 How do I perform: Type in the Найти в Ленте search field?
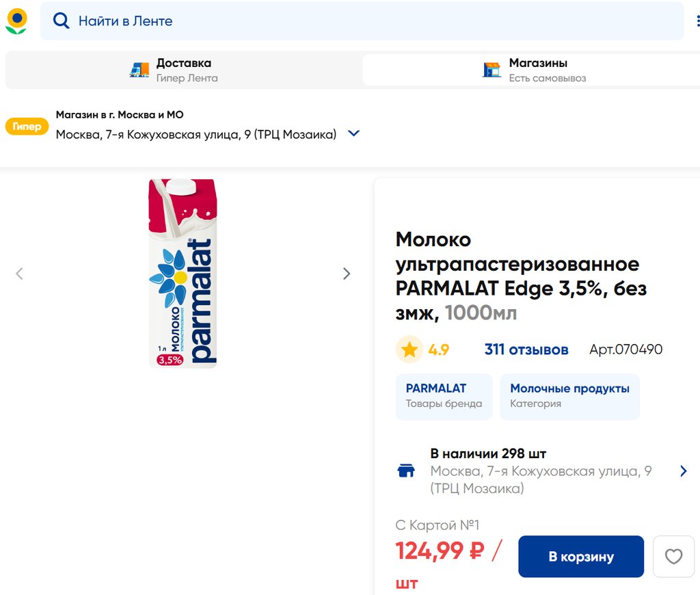[x=369, y=21]
